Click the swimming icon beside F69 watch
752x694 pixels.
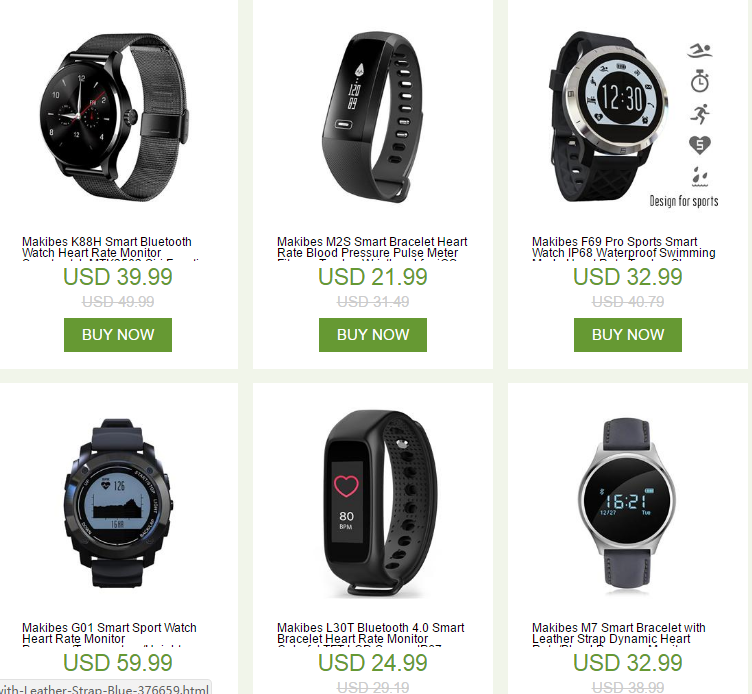700,51
